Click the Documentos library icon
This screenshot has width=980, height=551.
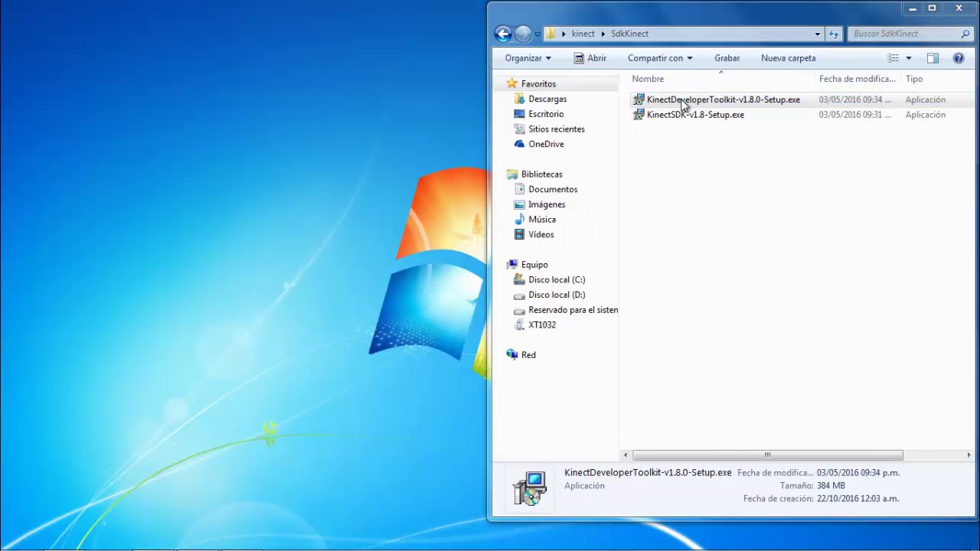click(519, 189)
